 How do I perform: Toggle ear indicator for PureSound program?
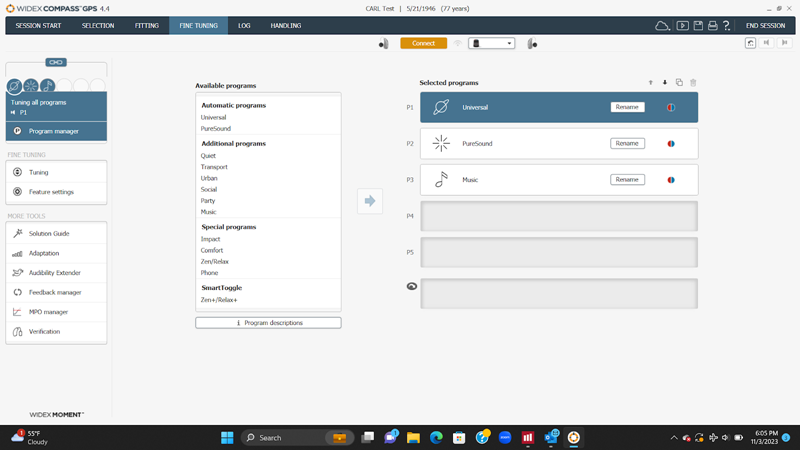pos(671,143)
